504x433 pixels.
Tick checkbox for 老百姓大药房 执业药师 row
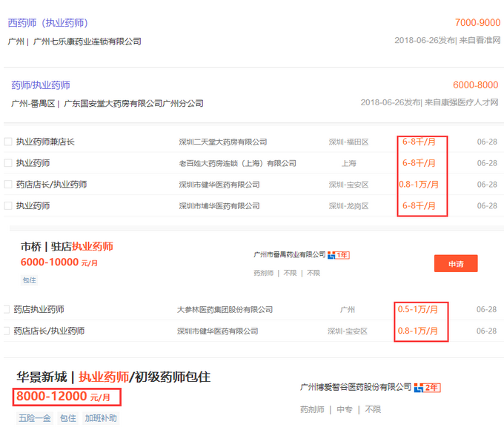[8, 163]
